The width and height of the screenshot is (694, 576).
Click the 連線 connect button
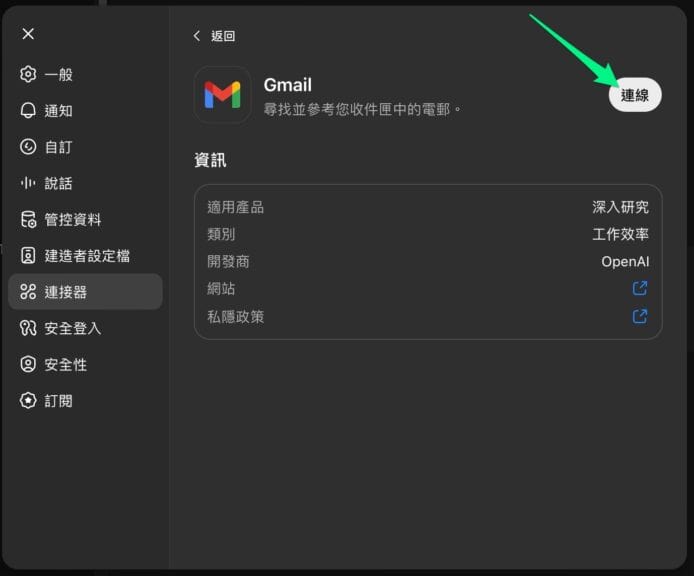point(635,95)
